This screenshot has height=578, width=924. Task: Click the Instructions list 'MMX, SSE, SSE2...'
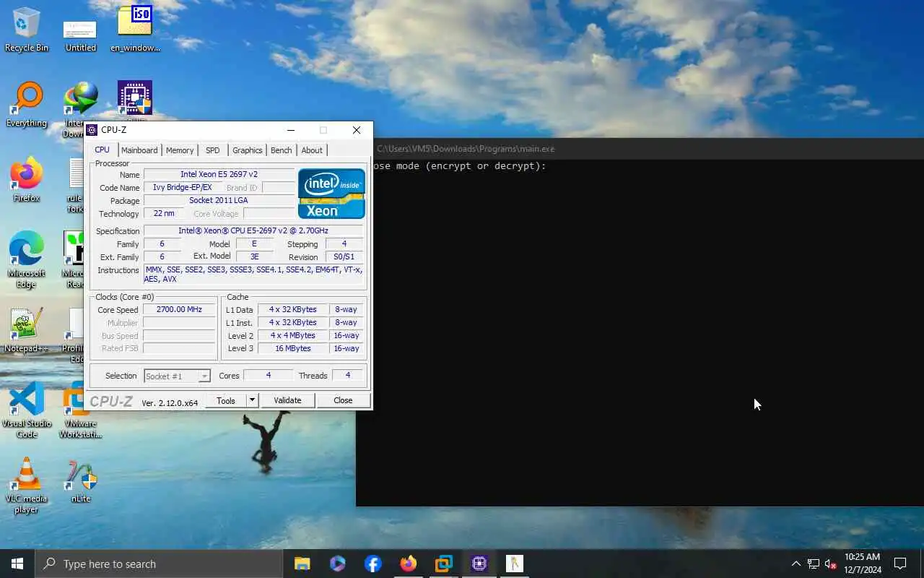tap(253, 275)
